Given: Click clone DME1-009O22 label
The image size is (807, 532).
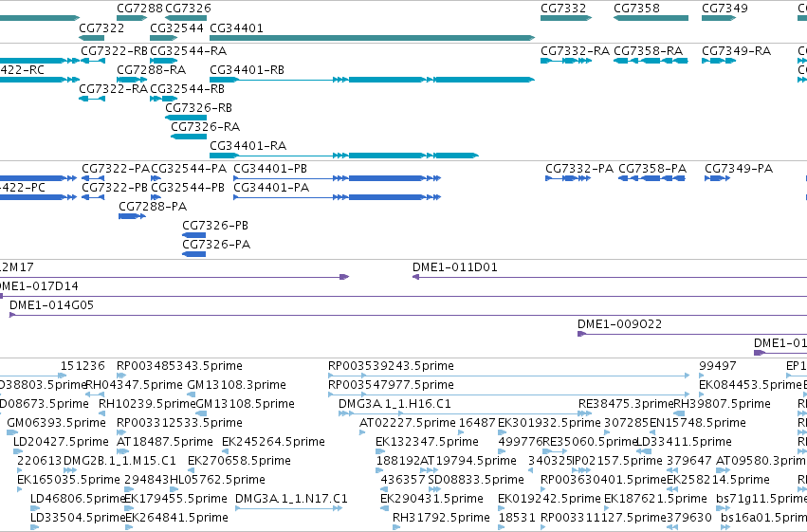Looking at the screenshot, I should coord(619,323).
